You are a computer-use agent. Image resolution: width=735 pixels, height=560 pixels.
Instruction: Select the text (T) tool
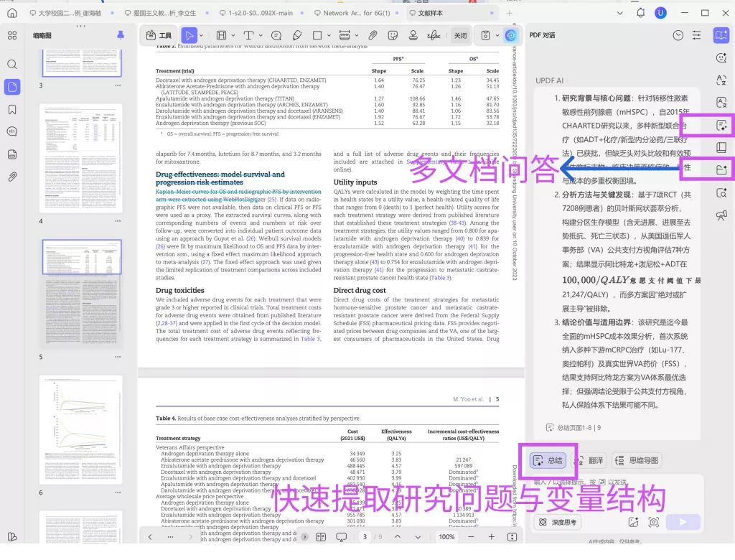pyautogui.click(x=249, y=35)
